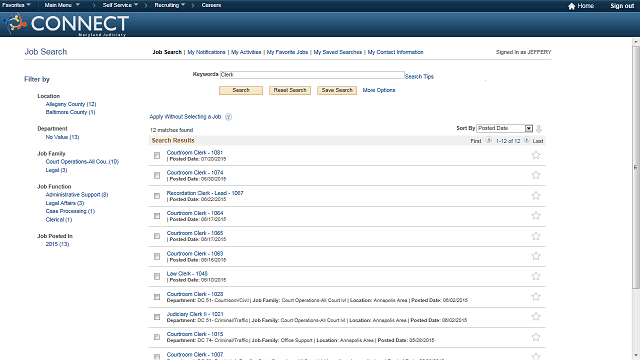Click the vertical page scrollbar thumb
Image resolution: width=640 pixels, height=360 pixels.
636,167
